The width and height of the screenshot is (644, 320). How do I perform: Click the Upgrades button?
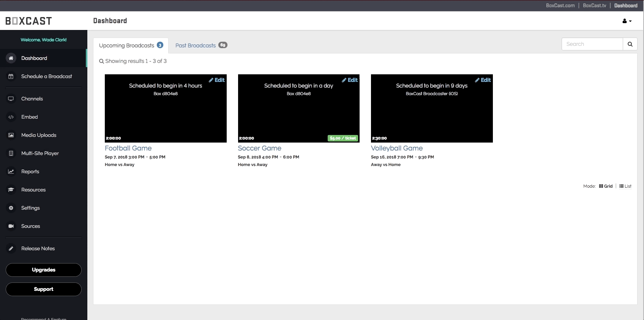(44, 270)
